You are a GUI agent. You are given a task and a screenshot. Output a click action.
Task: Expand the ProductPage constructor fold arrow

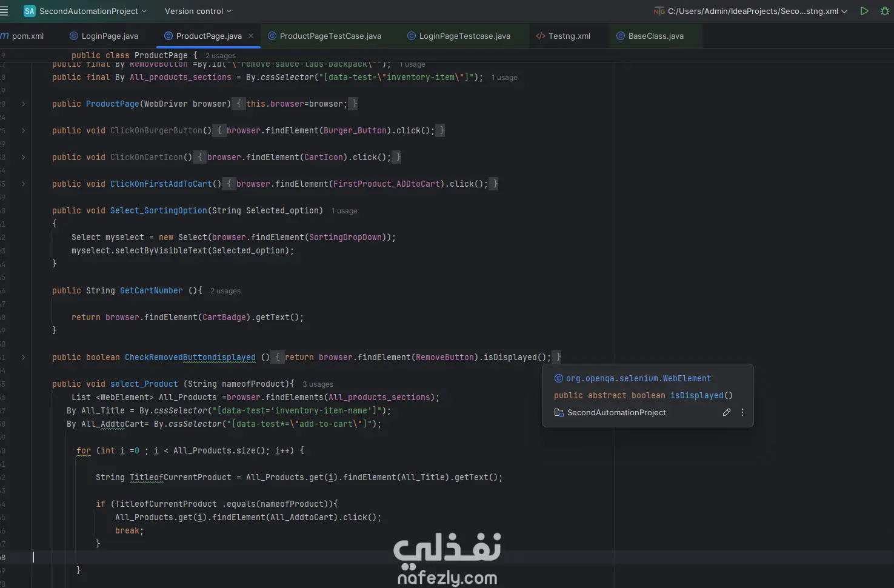coord(24,104)
